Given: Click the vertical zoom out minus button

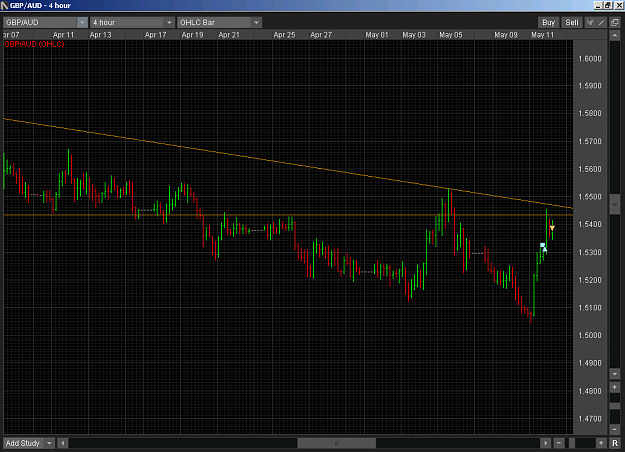Looking at the screenshot, I should click(x=615, y=429).
